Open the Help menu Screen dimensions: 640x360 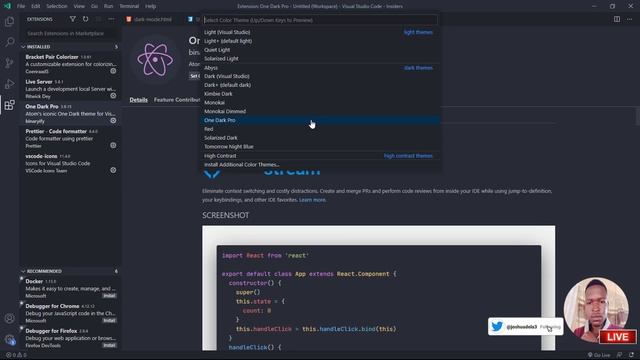tap(151, 6)
